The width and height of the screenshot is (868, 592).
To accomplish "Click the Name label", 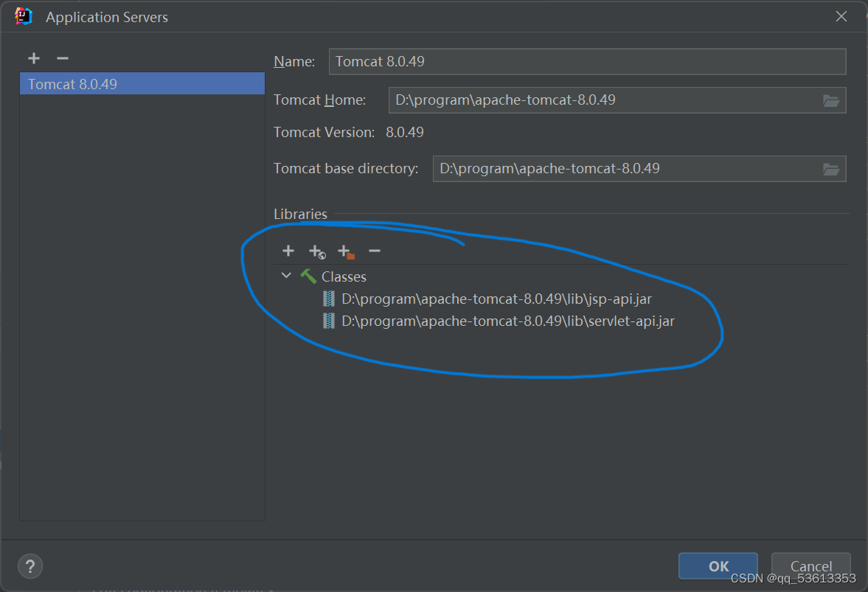I will coord(294,61).
